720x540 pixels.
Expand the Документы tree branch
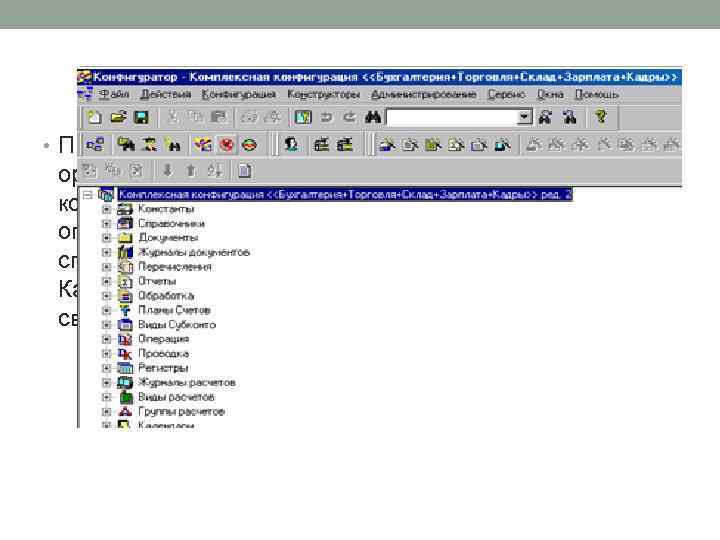[x=107, y=238]
